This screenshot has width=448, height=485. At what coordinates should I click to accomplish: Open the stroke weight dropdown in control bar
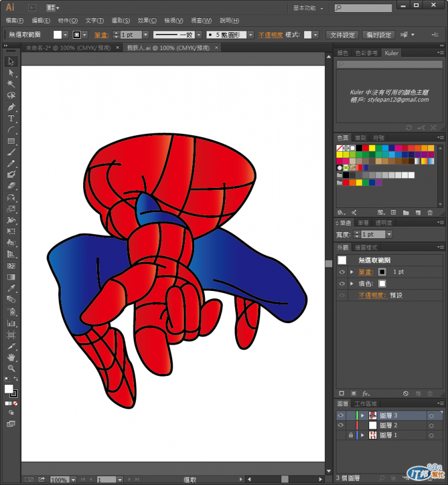tap(146, 35)
